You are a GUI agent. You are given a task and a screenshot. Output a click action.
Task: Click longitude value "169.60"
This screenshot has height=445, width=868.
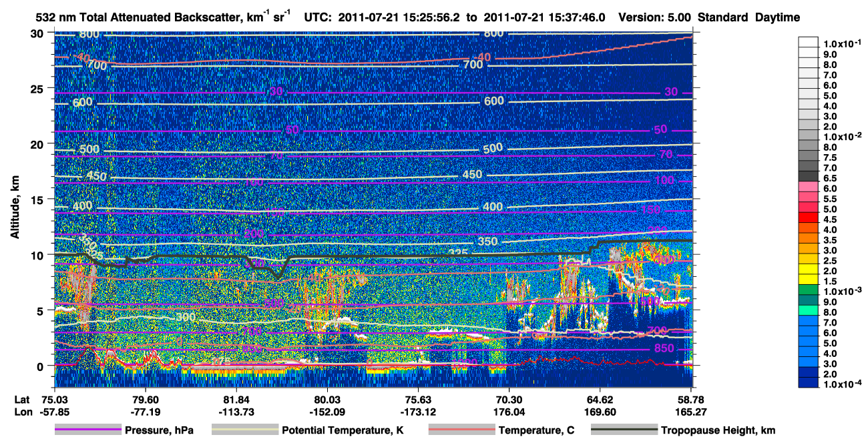600,412
